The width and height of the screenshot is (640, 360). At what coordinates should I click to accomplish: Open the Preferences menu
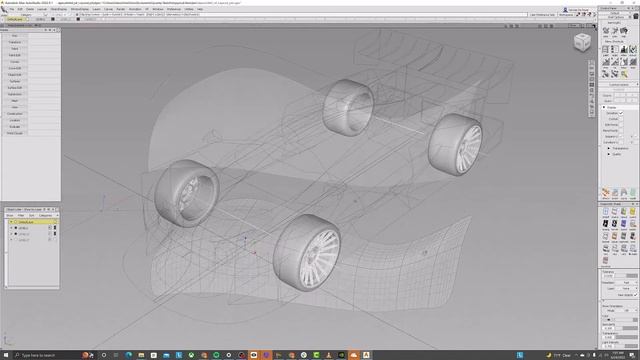174,9
